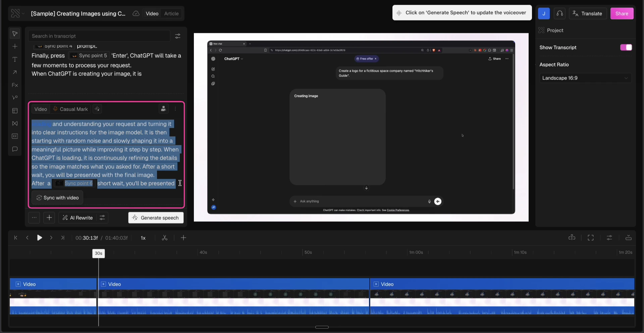Image resolution: width=644 pixels, height=333 pixels.
Task: Click the Translate button
Action: pos(588,13)
